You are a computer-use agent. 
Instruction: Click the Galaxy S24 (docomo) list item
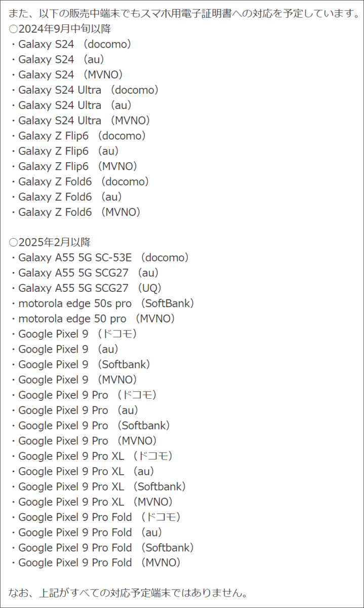point(71,45)
